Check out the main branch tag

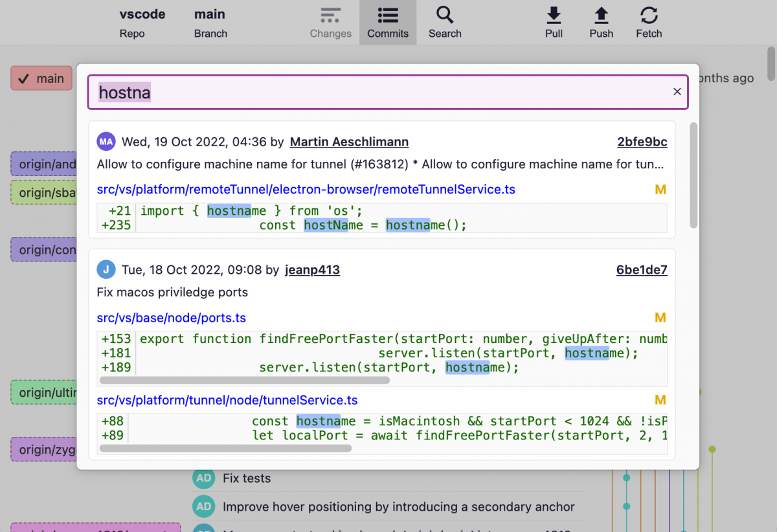click(41, 78)
